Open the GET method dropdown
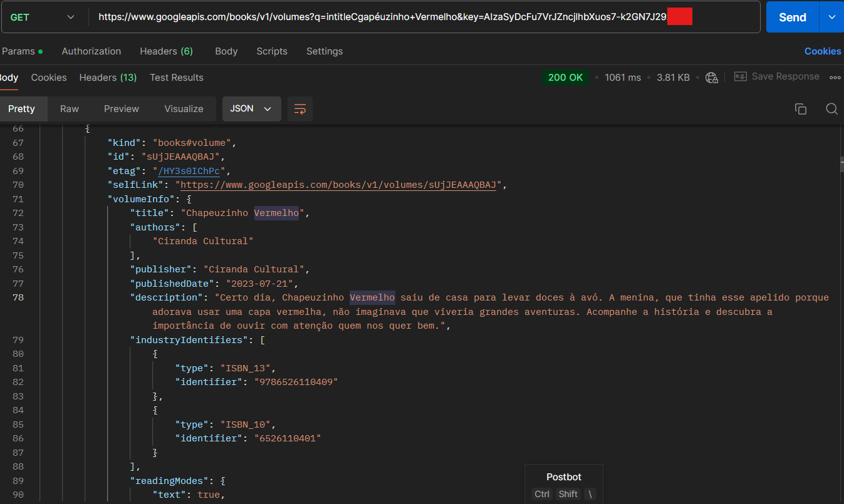 point(43,17)
